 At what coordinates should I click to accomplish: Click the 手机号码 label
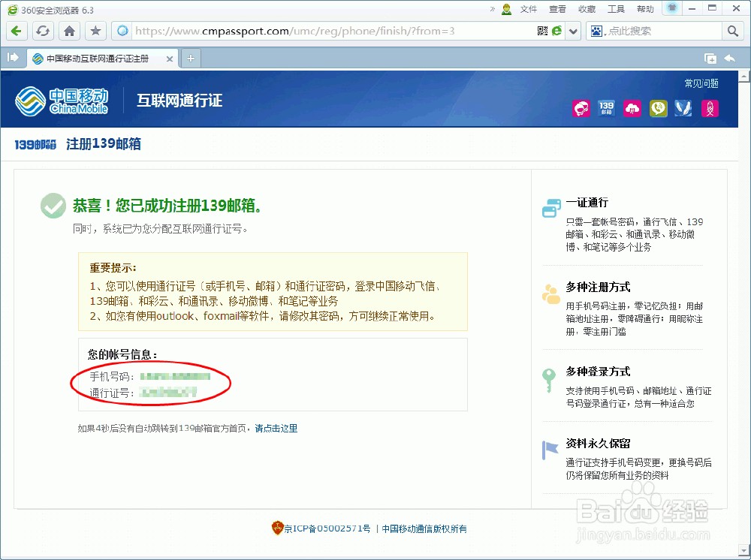[x=112, y=377]
